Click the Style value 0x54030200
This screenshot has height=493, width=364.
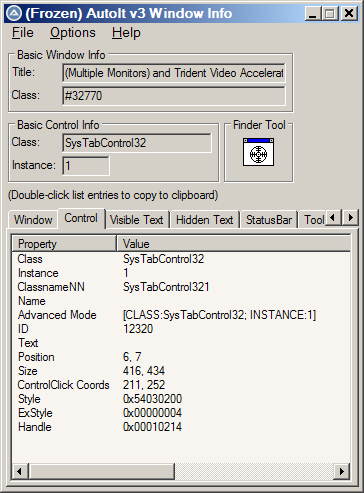point(152,399)
